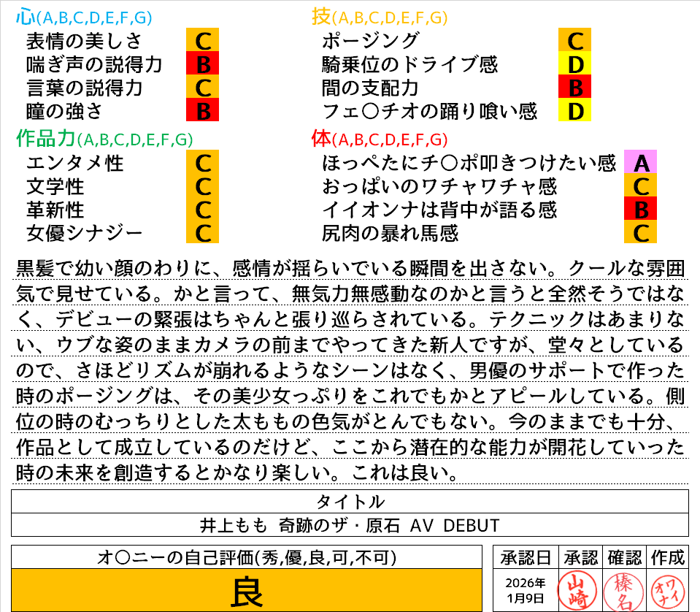Select the 2026年1月9日 approval date cell
700x612 pixels.
tap(526, 589)
